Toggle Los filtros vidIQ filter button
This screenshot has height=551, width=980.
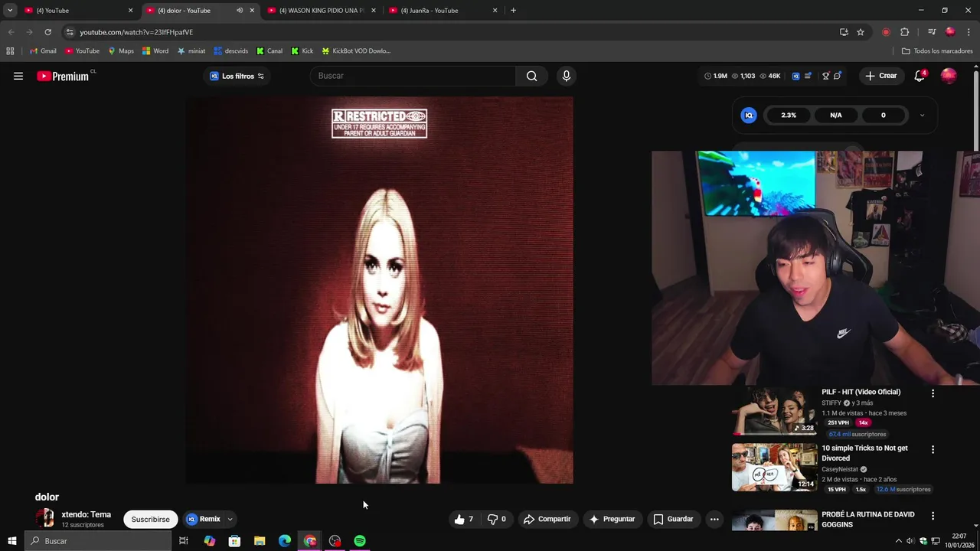[x=237, y=76]
